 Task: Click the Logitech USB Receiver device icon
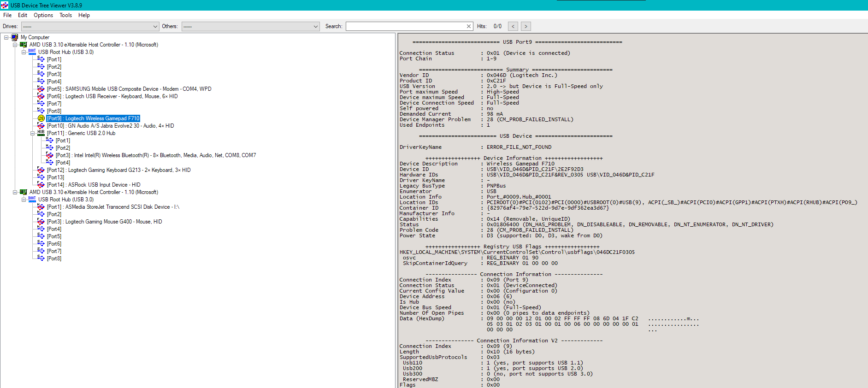(x=41, y=96)
